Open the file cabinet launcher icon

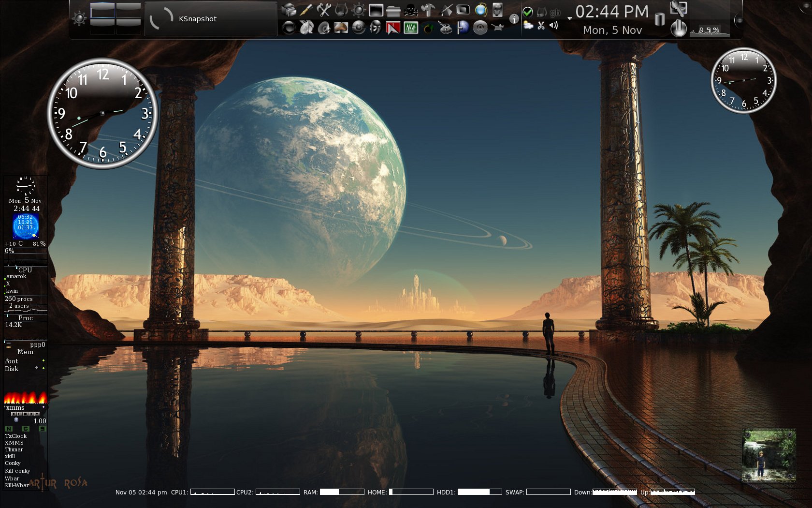(289, 10)
